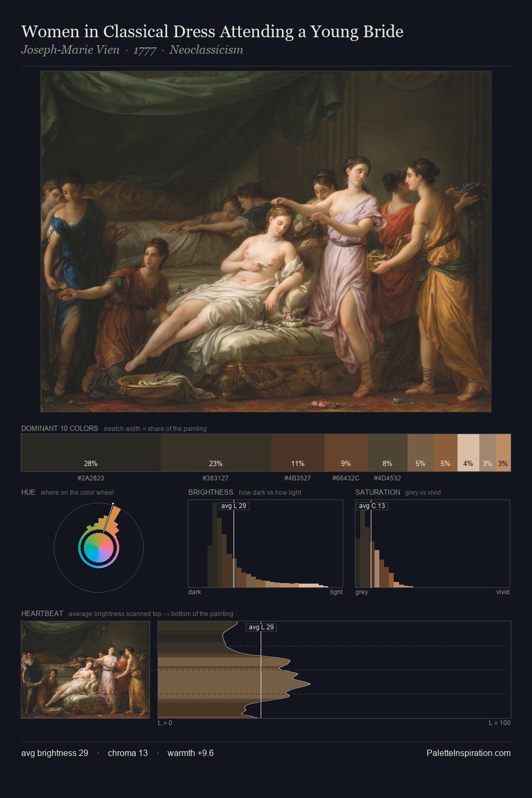Click the Neoclassicism style label
This screenshot has height=798, width=532.
click(x=206, y=50)
